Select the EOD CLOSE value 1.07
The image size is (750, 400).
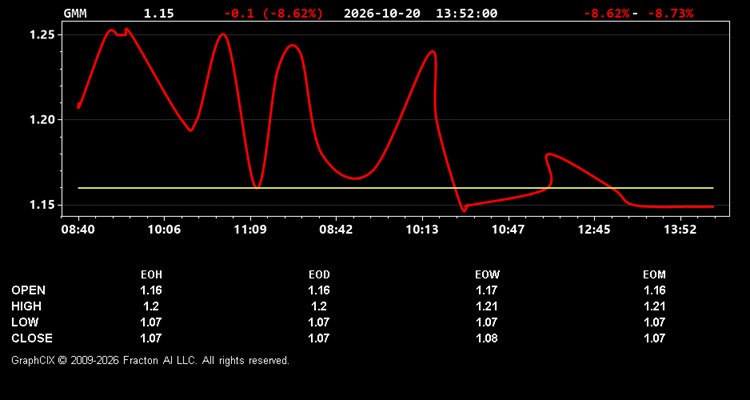tap(319, 338)
